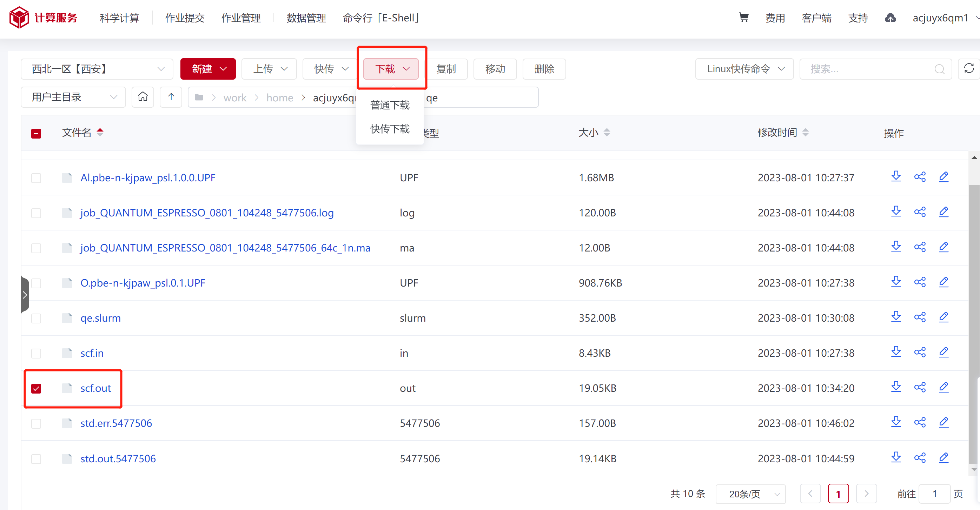
Task: Open the cloud upload icon in header
Action: click(890, 18)
